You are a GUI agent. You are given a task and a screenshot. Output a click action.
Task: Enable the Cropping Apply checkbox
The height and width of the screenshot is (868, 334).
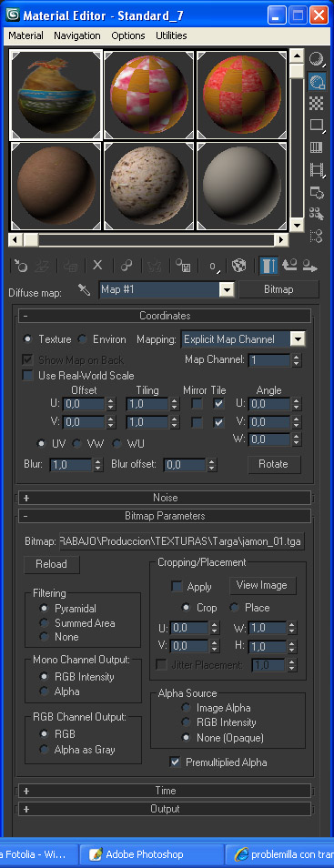coord(177,586)
